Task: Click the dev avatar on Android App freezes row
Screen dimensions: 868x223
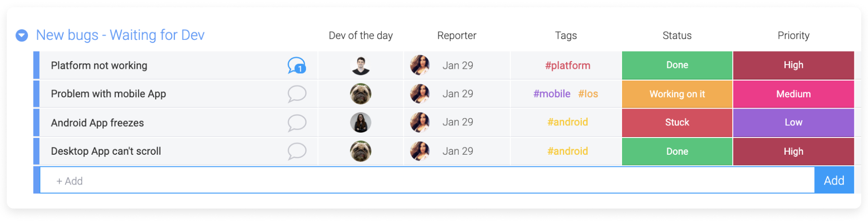Action: pyautogui.click(x=360, y=123)
